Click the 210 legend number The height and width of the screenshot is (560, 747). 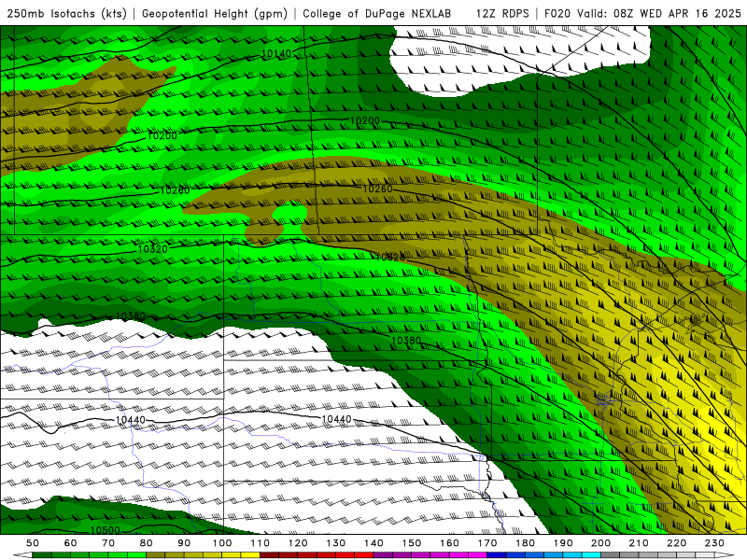[639, 543]
